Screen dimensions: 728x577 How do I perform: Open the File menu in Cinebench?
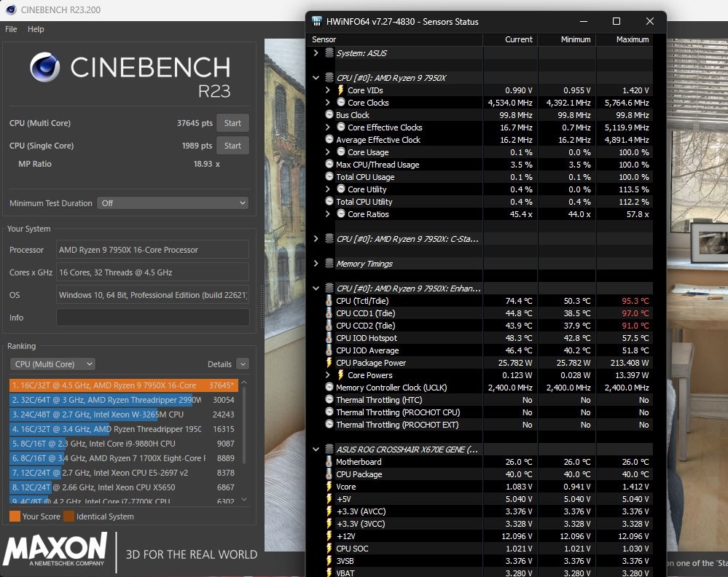[x=10, y=29]
